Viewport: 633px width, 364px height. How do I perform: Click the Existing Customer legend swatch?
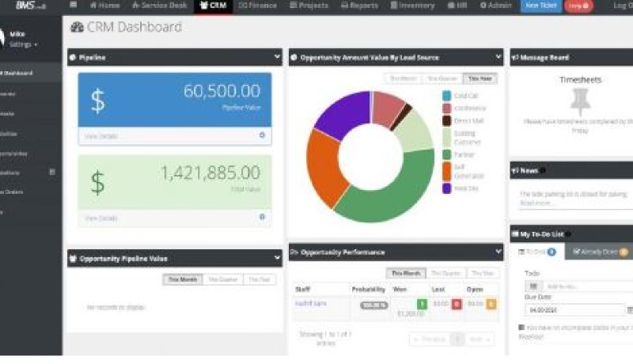[446, 138]
